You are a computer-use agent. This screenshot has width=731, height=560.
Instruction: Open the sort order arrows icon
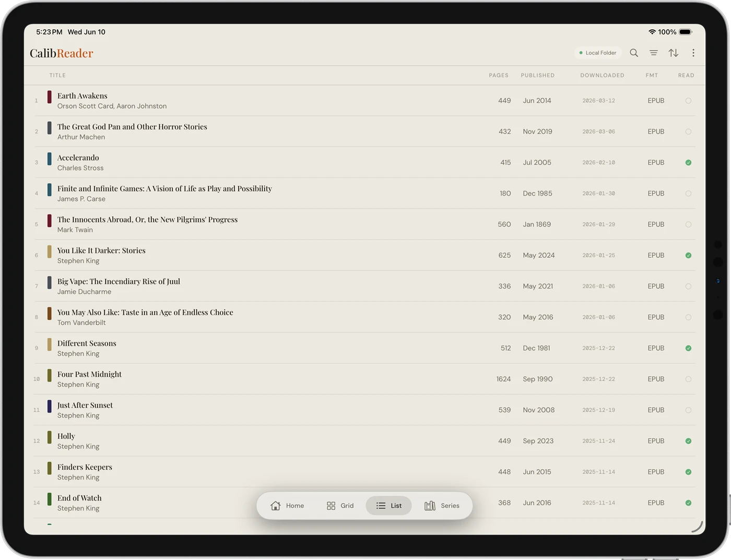pos(674,53)
